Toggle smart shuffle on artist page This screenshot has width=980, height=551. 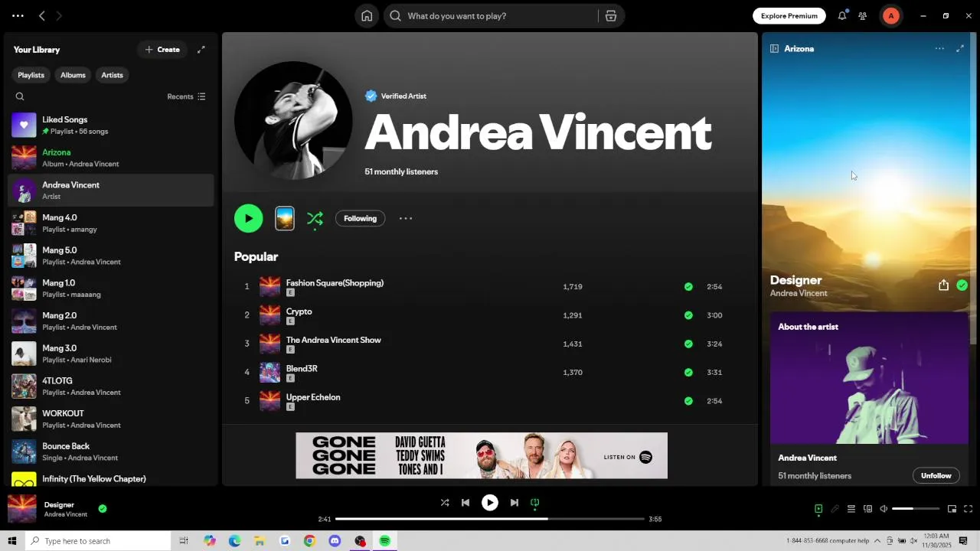pos(315,219)
